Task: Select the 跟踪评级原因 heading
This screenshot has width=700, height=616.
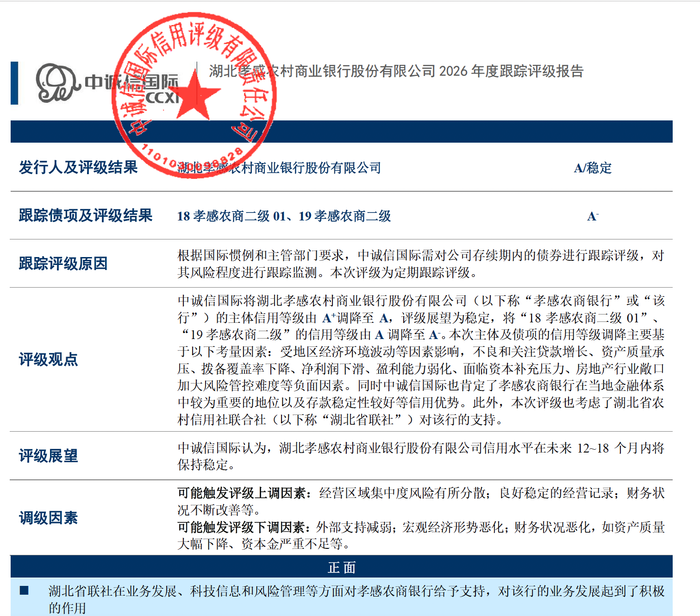Action: pyautogui.click(x=63, y=264)
